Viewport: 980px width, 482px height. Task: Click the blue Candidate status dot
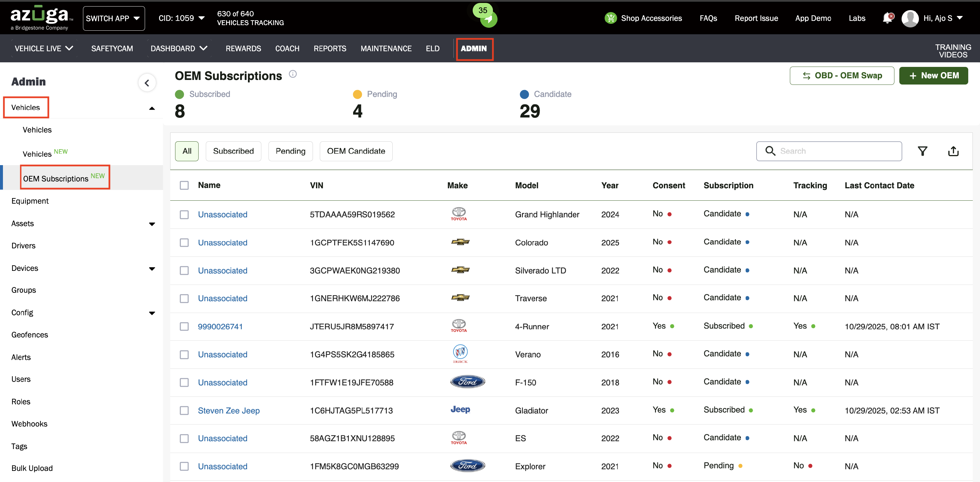point(524,94)
